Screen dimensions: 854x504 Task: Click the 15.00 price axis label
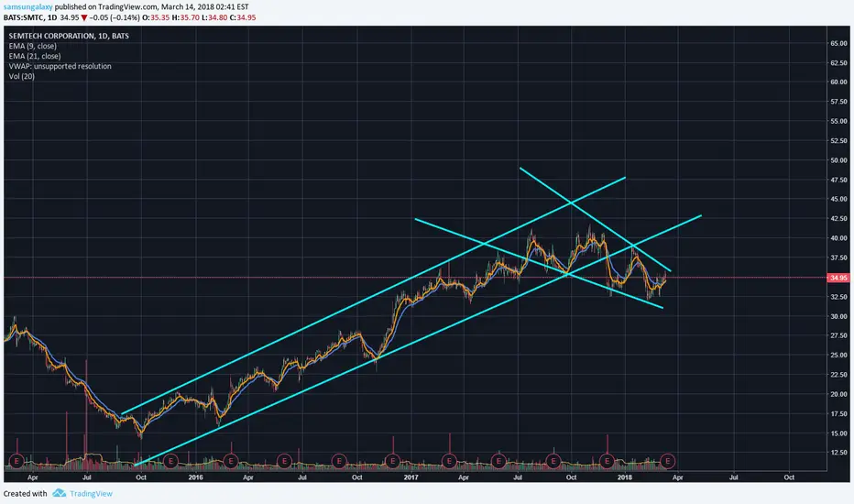tap(838, 433)
